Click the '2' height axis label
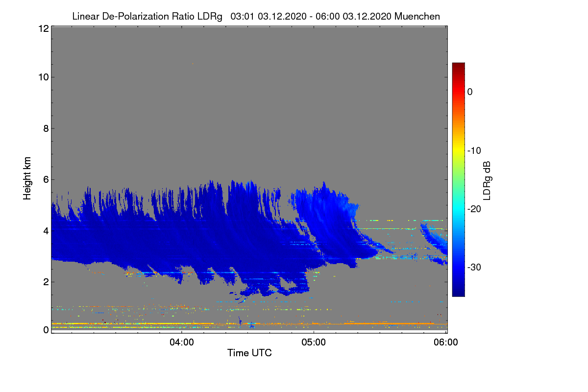 coord(46,282)
